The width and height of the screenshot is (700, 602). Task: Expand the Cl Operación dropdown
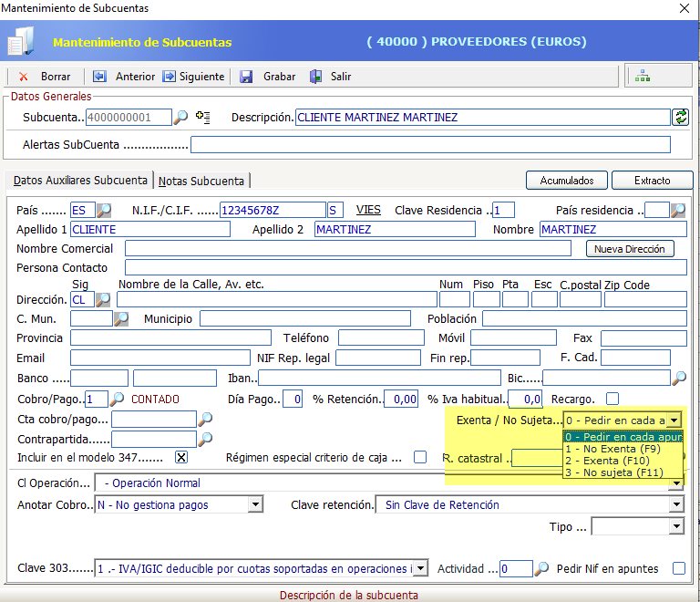click(675, 483)
